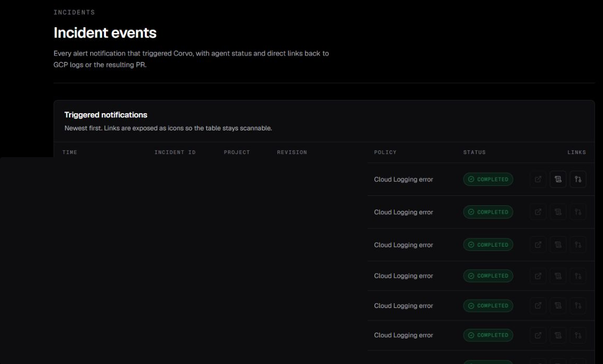Screen dimensions: 603x364
Task: Open logs scroll icon in sixth incident row
Action: click(x=558, y=335)
